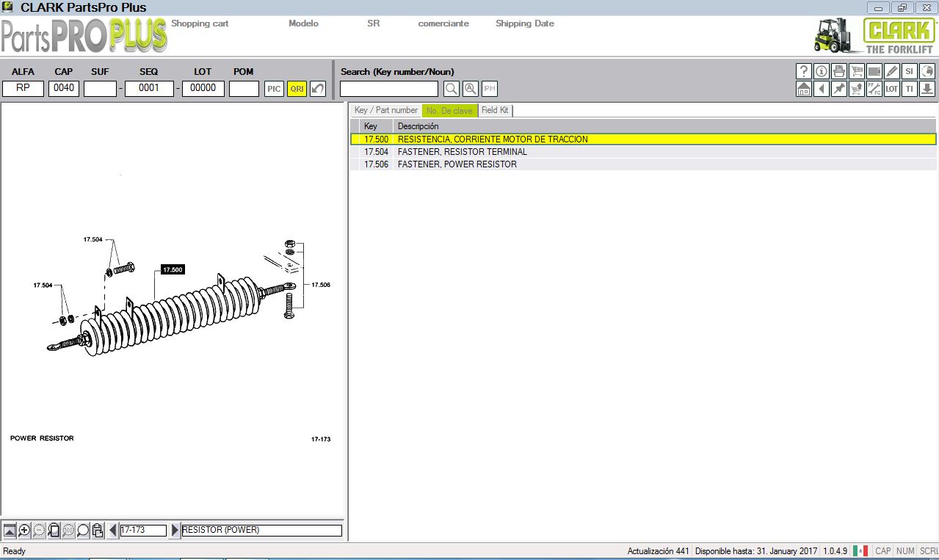Click the picture icon below the diagram
Viewport: 939px width, 560px height.
coord(10,530)
